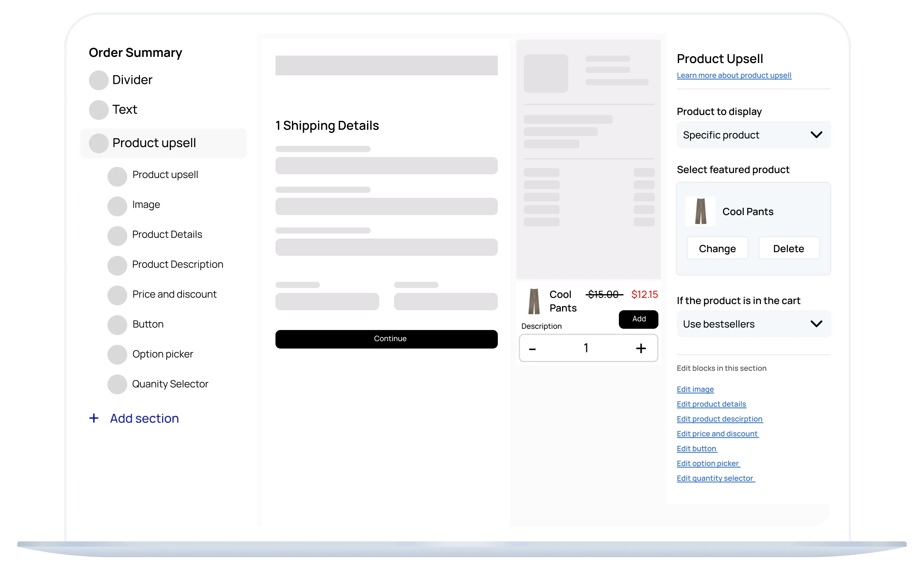Screen dimensions: 924x567
Task: Open Learn more about product upsell link
Action: (733, 75)
